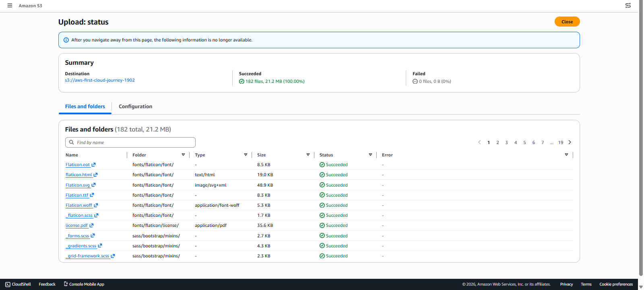This screenshot has width=644, height=290.
Task: Click the success icon in the Flaticon.eot row
Action: point(322,165)
